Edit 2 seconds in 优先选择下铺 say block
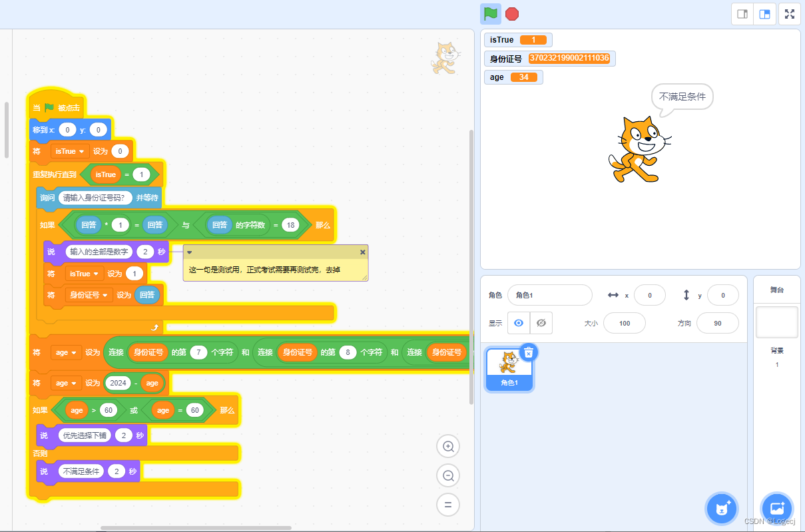Image resolution: width=805 pixels, height=532 pixels. 124,435
